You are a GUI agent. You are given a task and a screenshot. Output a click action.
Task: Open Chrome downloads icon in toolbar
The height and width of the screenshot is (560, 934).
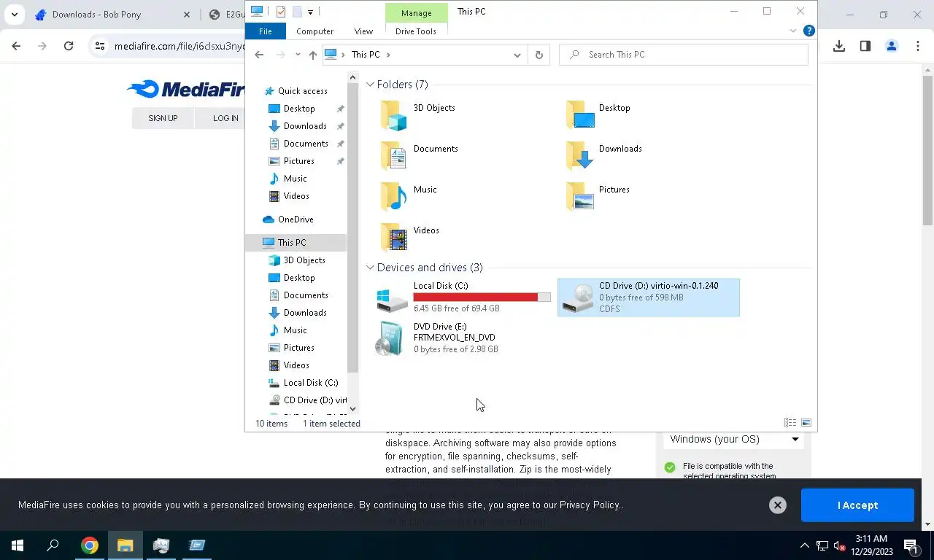pyautogui.click(x=839, y=46)
